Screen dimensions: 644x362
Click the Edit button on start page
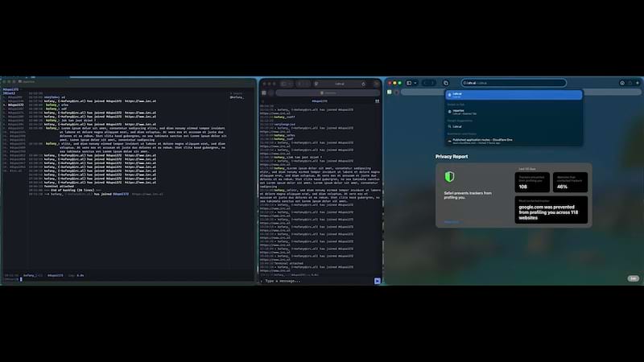[x=633, y=278]
